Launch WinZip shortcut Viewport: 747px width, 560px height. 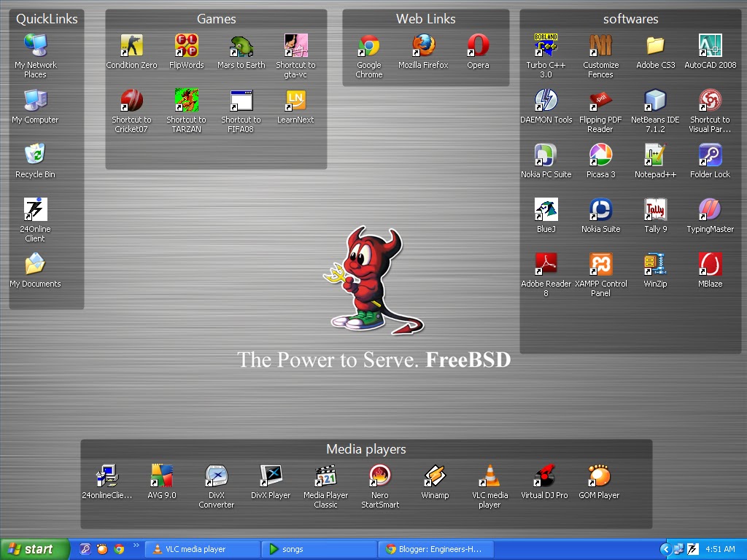click(x=656, y=271)
